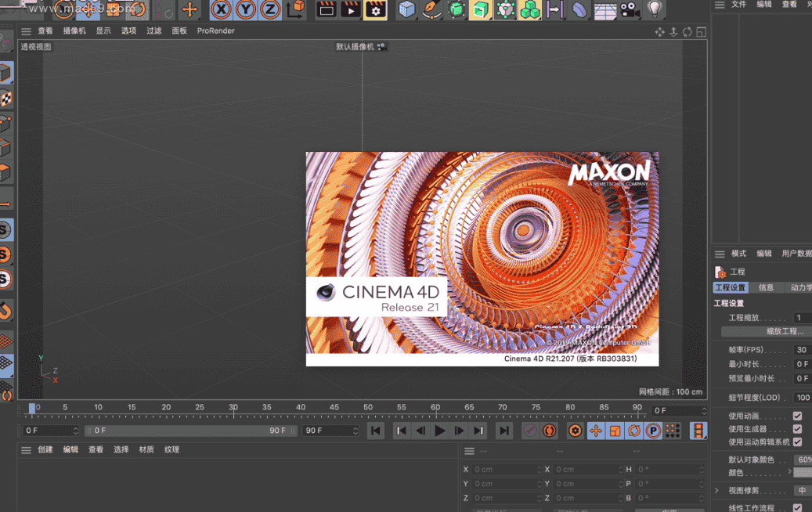Expand the 视图修剪 disclosure arrow
The width and height of the screenshot is (812, 512).
(716, 491)
